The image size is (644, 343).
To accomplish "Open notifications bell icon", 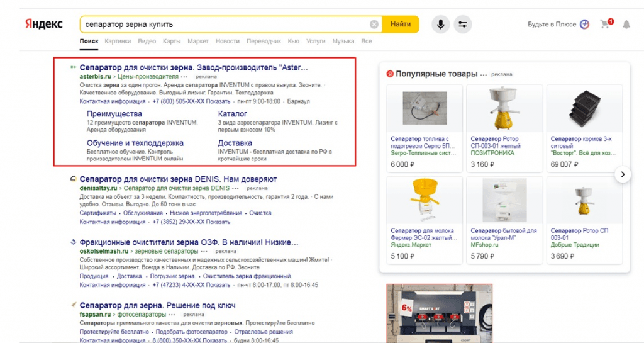I will [626, 25].
